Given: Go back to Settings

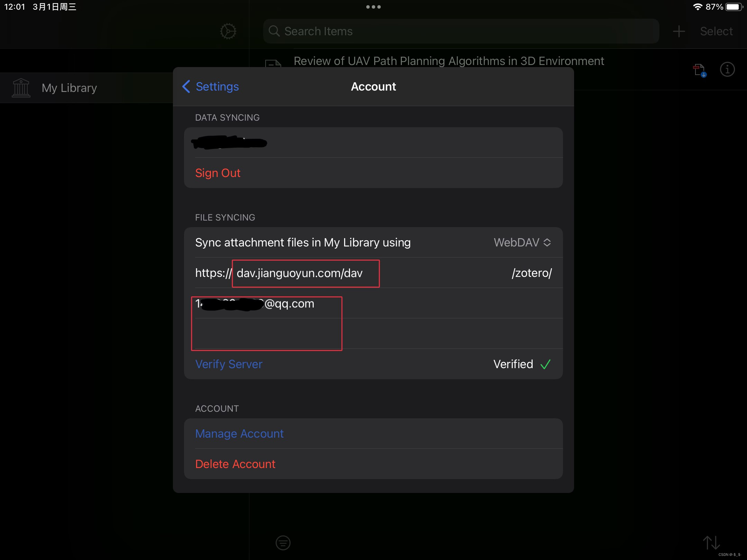Looking at the screenshot, I should tap(211, 86).
